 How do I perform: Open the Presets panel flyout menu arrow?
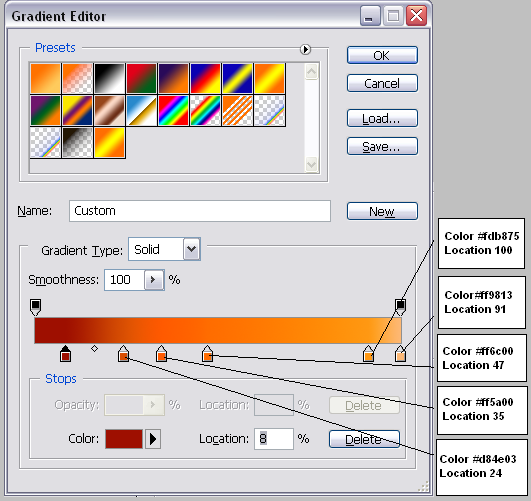pyautogui.click(x=305, y=49)
